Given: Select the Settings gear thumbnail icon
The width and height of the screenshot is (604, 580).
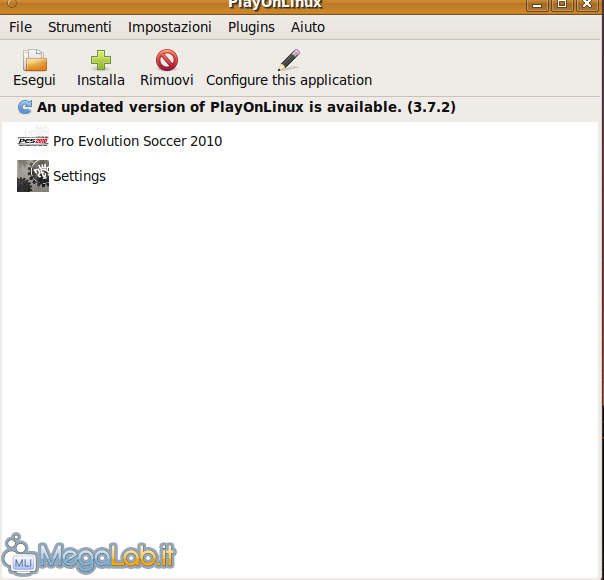Looking at the screenshot, I should pos(33,176).
